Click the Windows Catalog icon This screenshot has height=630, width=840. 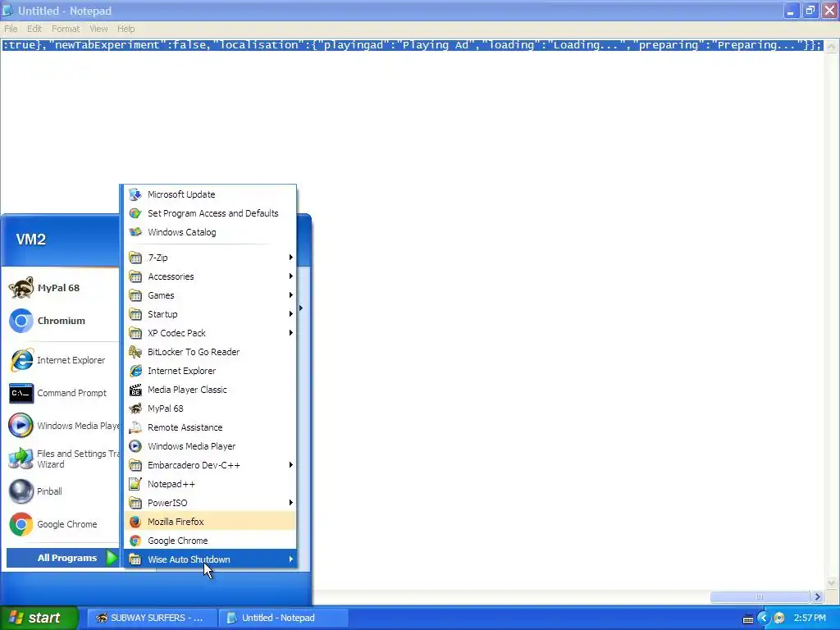[135, 232]
